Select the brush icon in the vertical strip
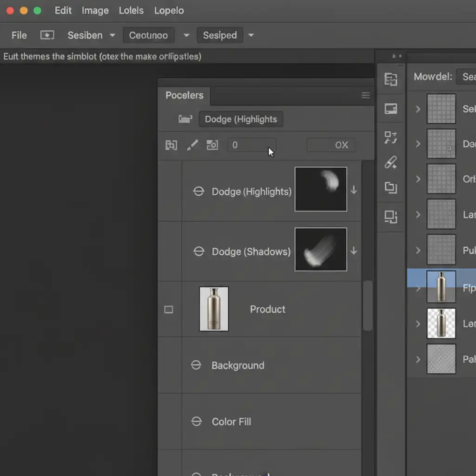Screen dimensions: 476x476 [391, 162]
